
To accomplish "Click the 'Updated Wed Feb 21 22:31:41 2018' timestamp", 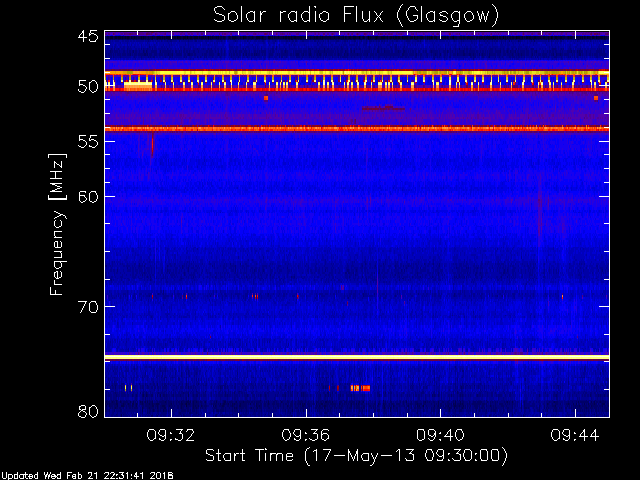I will tap(87, 476).
